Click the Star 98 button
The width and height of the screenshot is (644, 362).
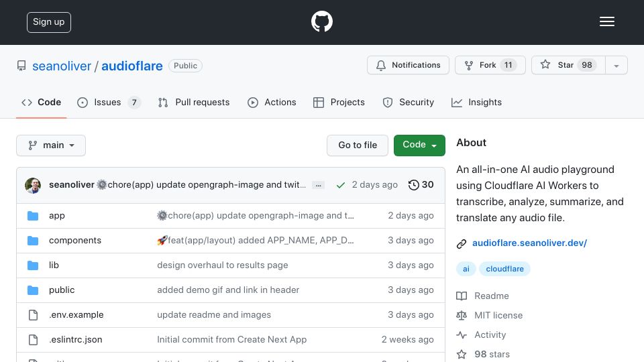point(568,65)
